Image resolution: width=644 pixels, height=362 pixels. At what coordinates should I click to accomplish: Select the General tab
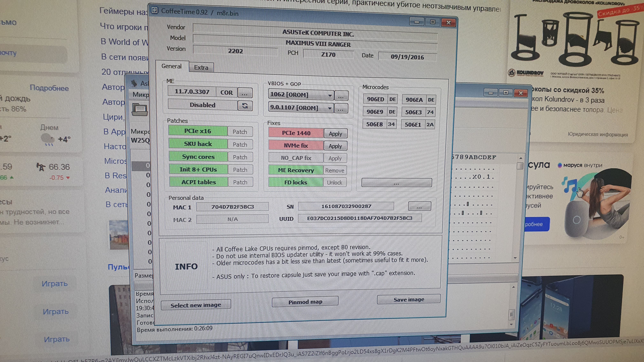172,66
